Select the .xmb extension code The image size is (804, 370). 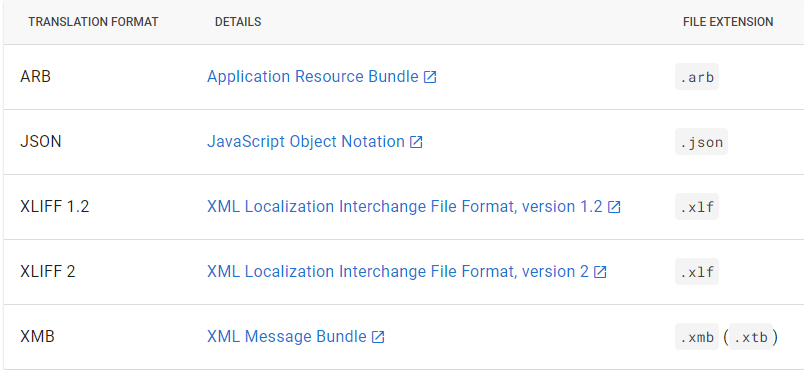697,337
